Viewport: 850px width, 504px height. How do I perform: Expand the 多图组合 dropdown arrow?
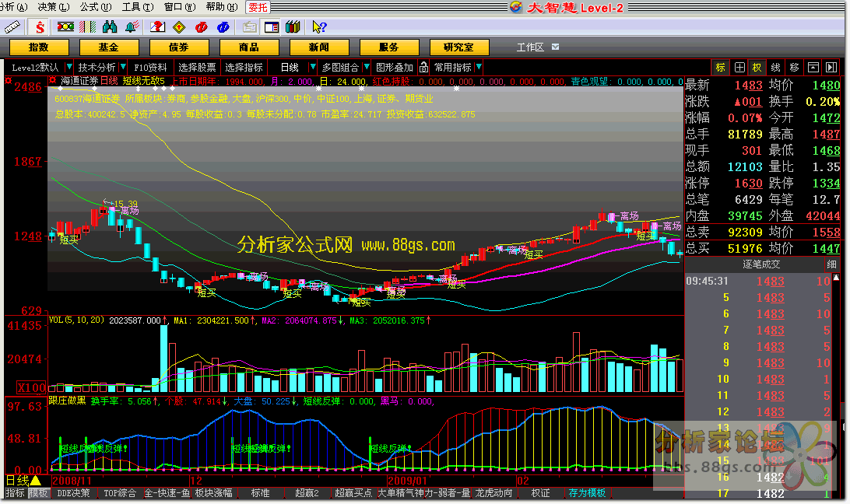pos(367,67)
